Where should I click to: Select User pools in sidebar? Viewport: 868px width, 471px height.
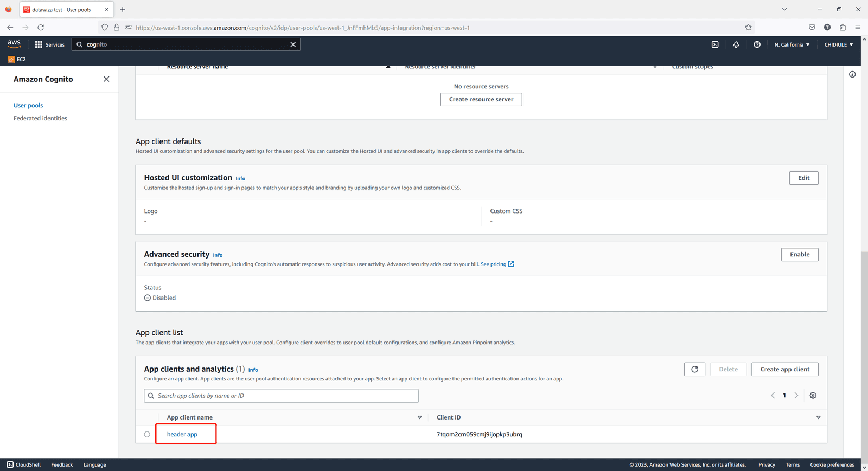point(28,105)
